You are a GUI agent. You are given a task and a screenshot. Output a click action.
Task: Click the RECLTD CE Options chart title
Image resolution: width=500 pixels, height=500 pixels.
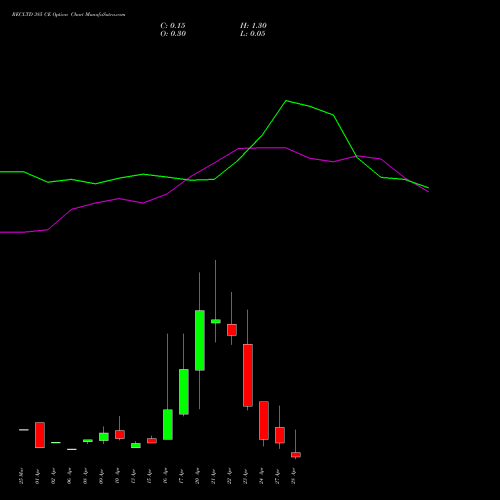click(x=69, y=15)
